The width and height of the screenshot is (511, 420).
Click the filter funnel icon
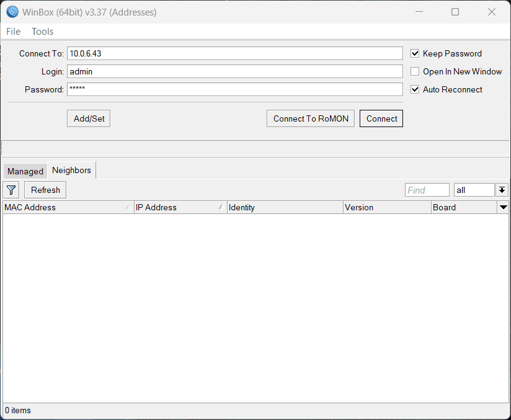point(11,190)
